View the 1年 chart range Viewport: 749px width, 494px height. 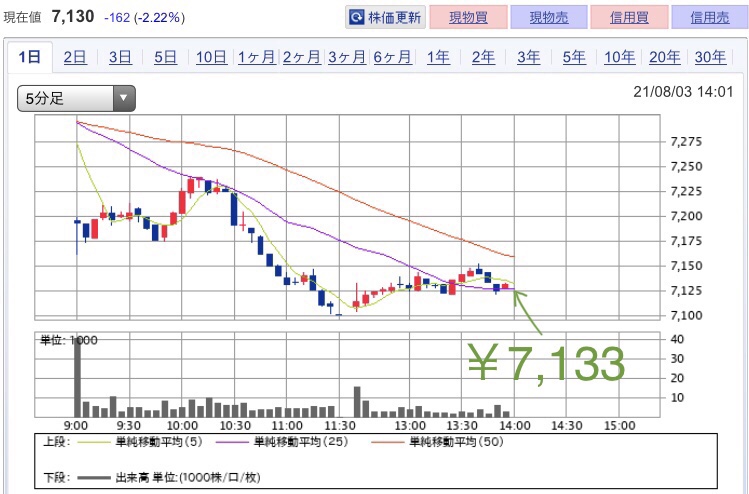pyautogui.click(x=438, y=57)
